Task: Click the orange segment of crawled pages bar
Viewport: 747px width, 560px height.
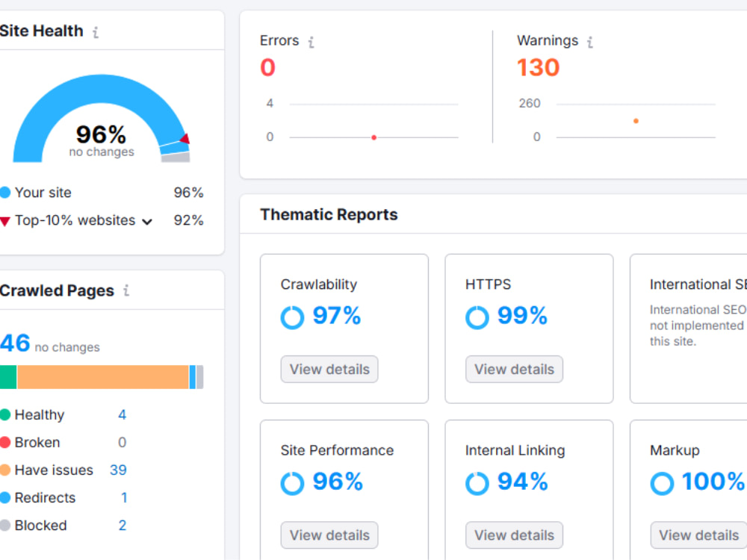Action: click(x=103, y=377)
